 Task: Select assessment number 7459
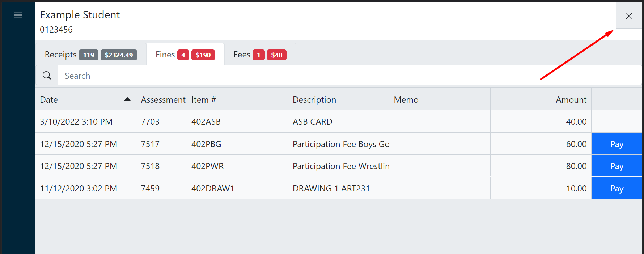click(161, 188)
